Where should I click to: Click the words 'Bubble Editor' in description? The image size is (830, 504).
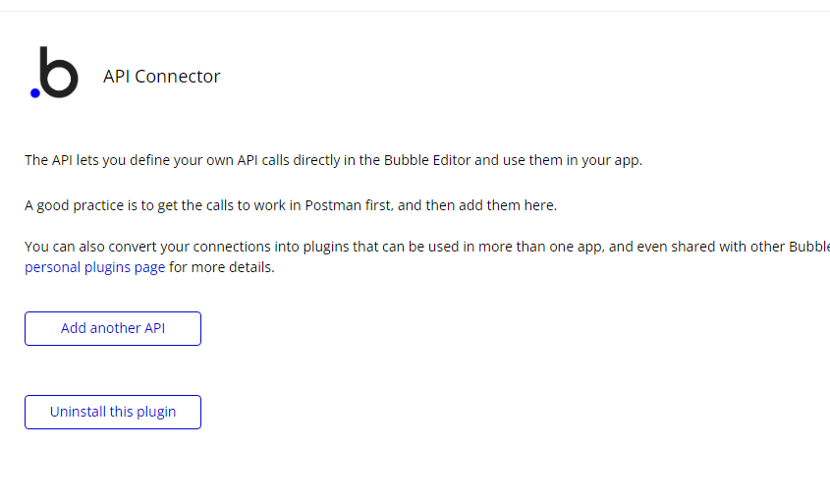coord(426,160)
